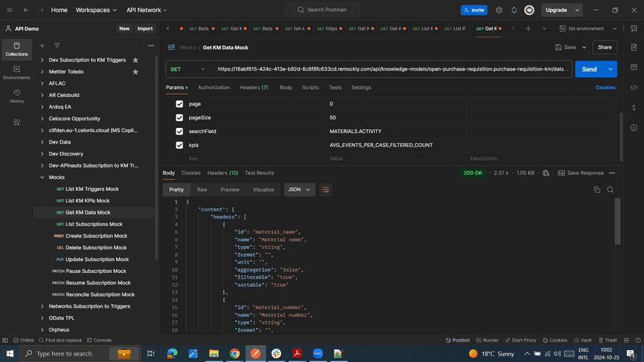The height and width of the screenshot is (362, 644).
Task: Open the JSON format dropdown
Action: 299,189
